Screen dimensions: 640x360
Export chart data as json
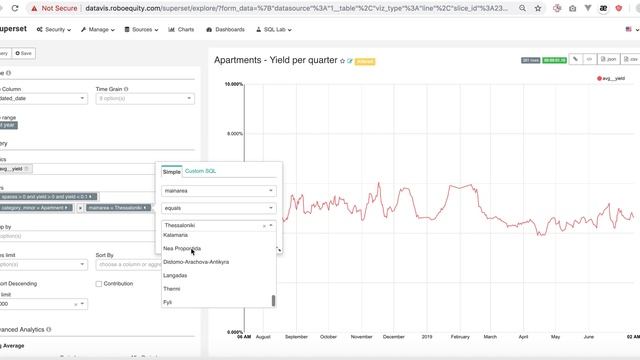(x=609, y=60)
